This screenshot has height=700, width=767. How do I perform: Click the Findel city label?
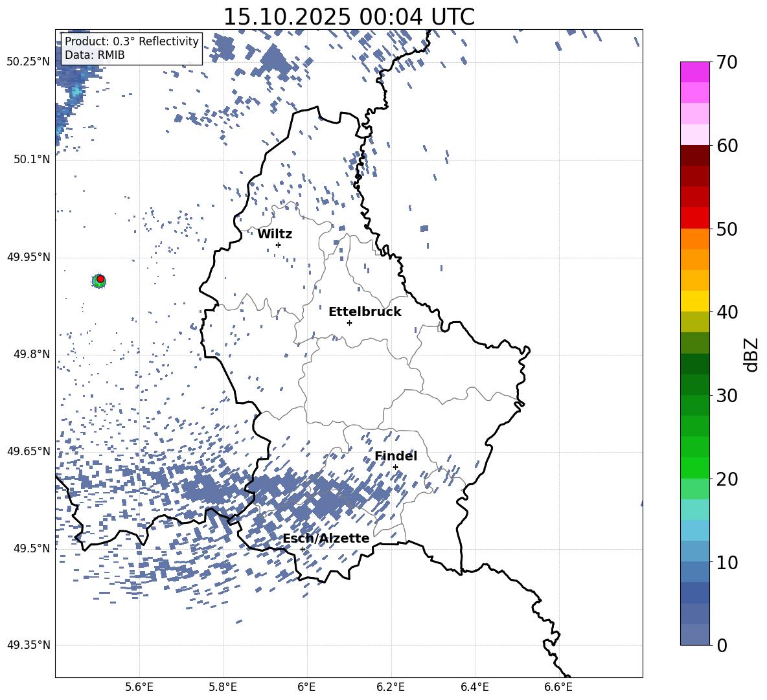pos(396,456)
